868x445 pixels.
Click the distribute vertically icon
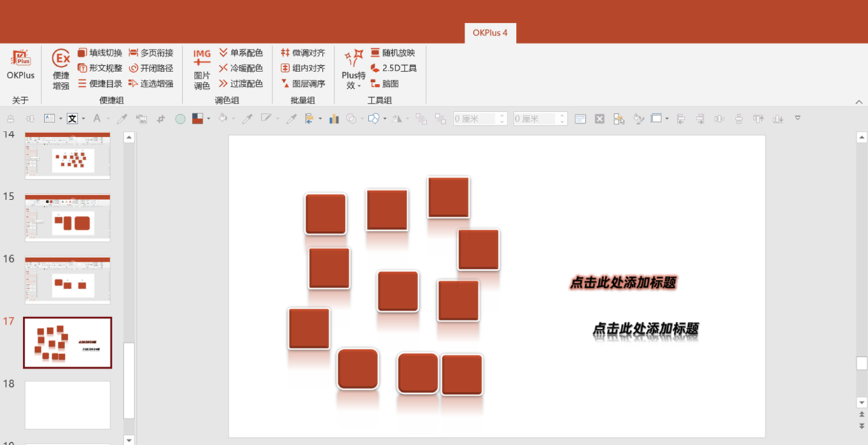738,119
